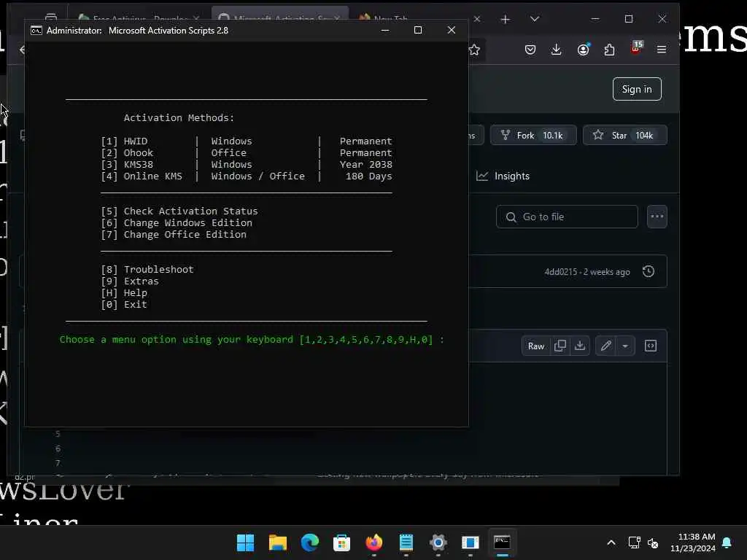Click the Firefox Pocket save icon
This screenshot has width=747, height=560.
click(530, 50)
